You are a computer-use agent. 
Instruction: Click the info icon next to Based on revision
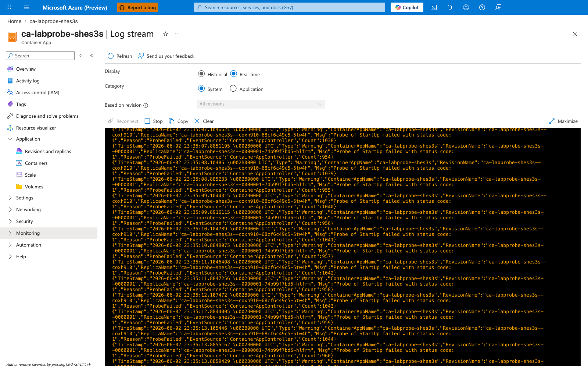pos(146,105)
